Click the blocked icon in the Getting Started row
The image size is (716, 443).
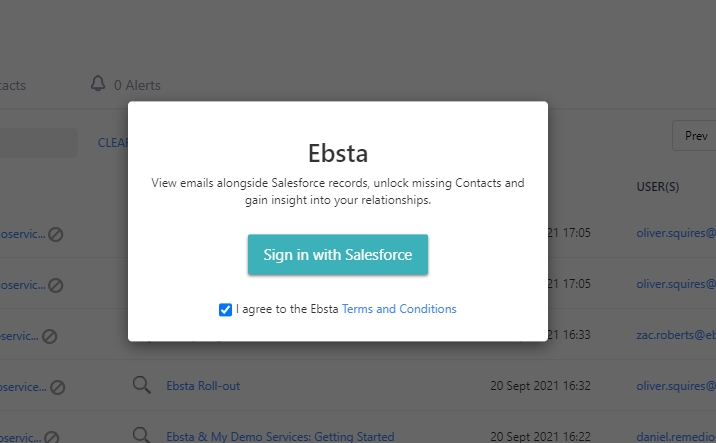(53, 436)
